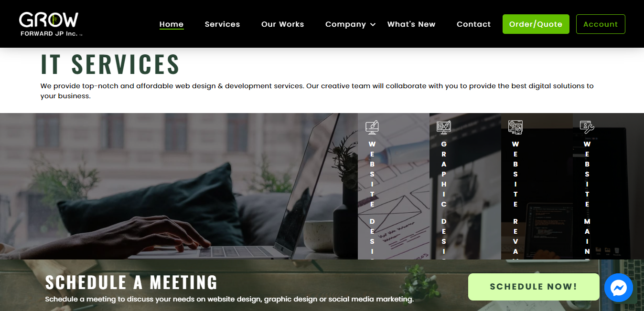Screen dimensions: 644x311
Task: Select the Website Revamp vertical panel
Action: (x=537, y=187)
